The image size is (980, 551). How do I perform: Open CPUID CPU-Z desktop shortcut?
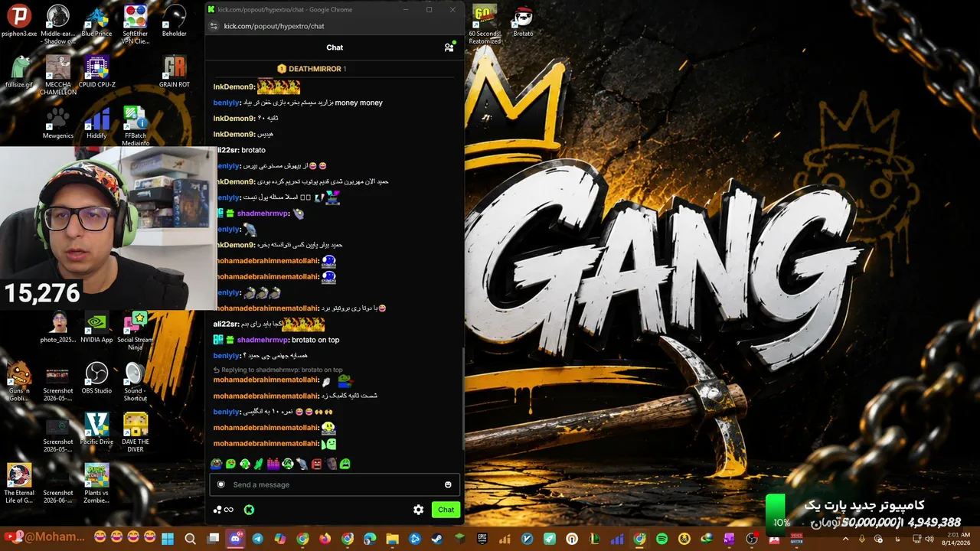96,72
